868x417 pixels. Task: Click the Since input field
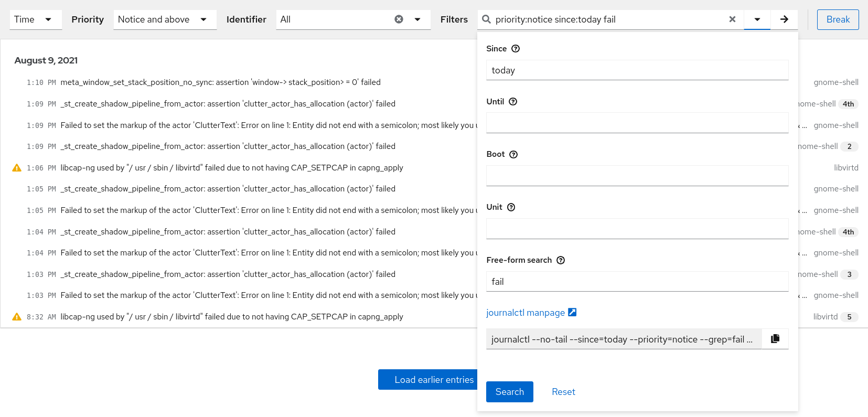tap(637, 70)
